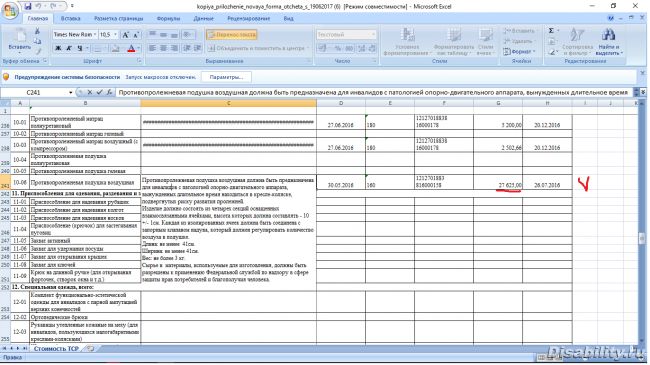
Task: Confirm the entry with the formula bar checkmark
Action: (x=99, y=92)
